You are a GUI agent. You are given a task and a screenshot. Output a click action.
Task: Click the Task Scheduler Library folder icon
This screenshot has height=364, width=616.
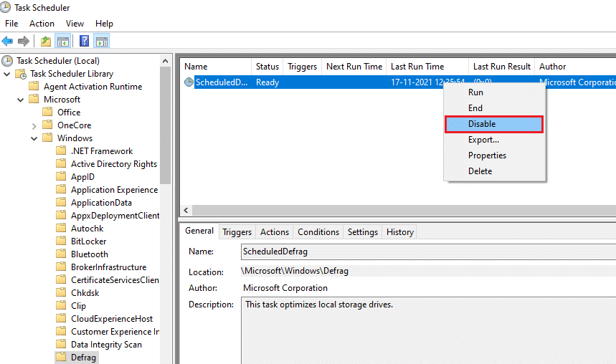(x=20, y=74)
